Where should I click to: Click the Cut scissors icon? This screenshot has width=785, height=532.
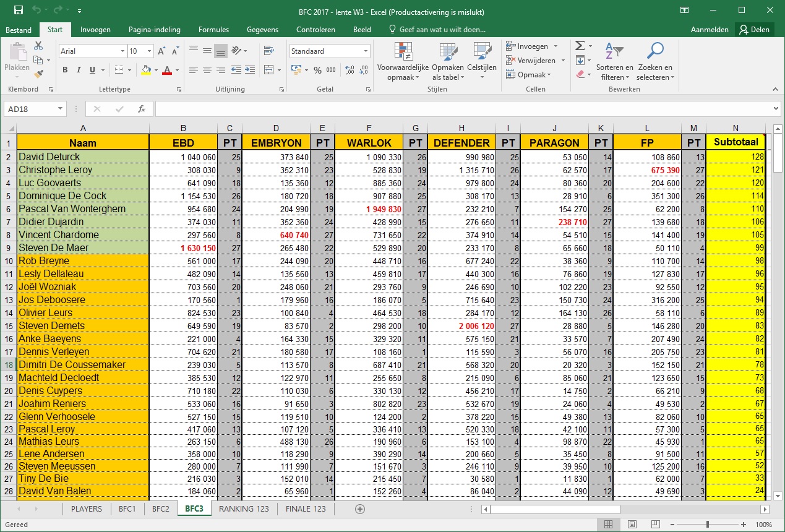coord(38,46)
